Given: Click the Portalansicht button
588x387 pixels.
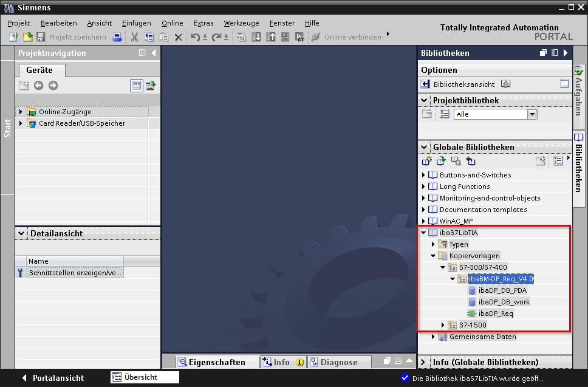Looking at the screenshot, I should 53,378.
